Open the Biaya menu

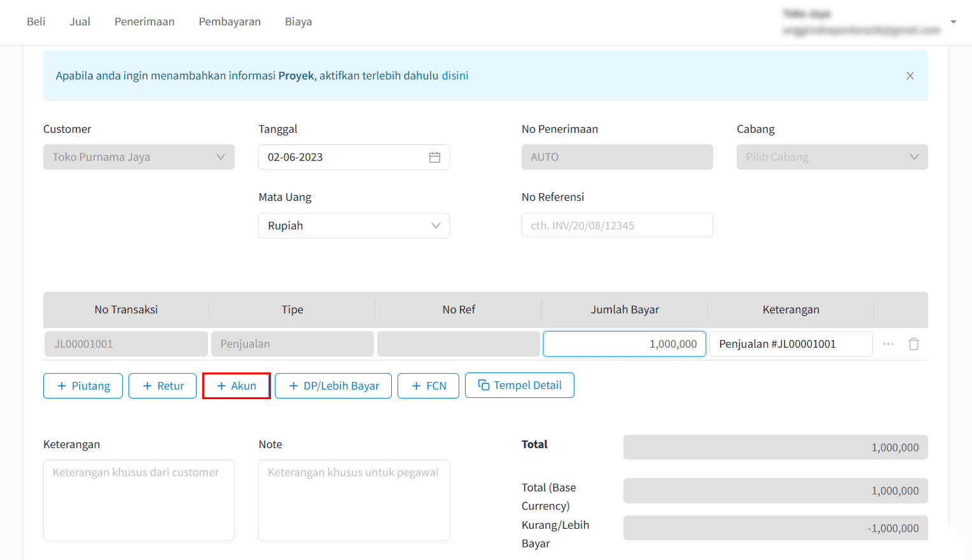[298, 22]
